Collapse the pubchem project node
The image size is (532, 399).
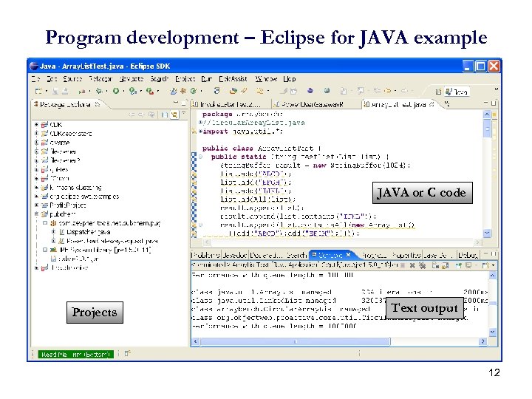[36, 214]
